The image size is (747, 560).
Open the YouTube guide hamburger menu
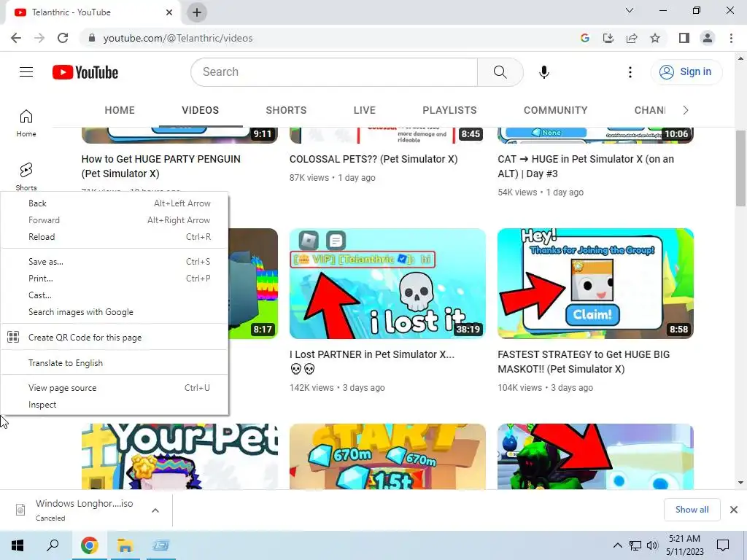pos(26,72)
